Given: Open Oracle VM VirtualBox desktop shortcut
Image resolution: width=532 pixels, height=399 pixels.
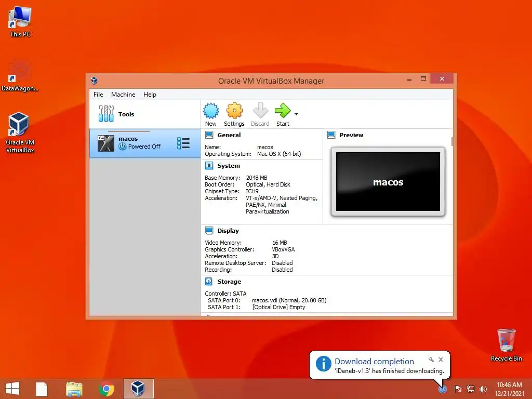Looking at the screenshot, I should pos(20,132).
